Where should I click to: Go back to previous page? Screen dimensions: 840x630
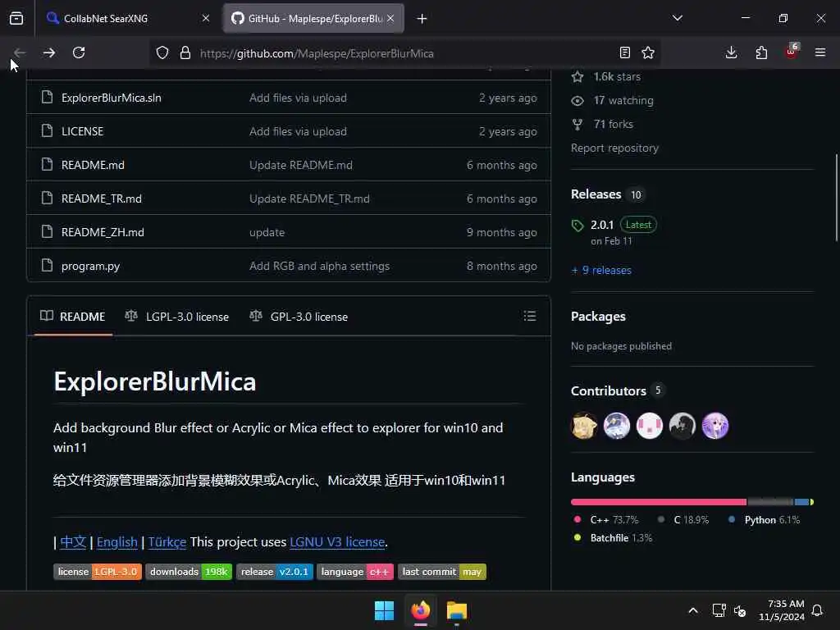coord(20,52)
